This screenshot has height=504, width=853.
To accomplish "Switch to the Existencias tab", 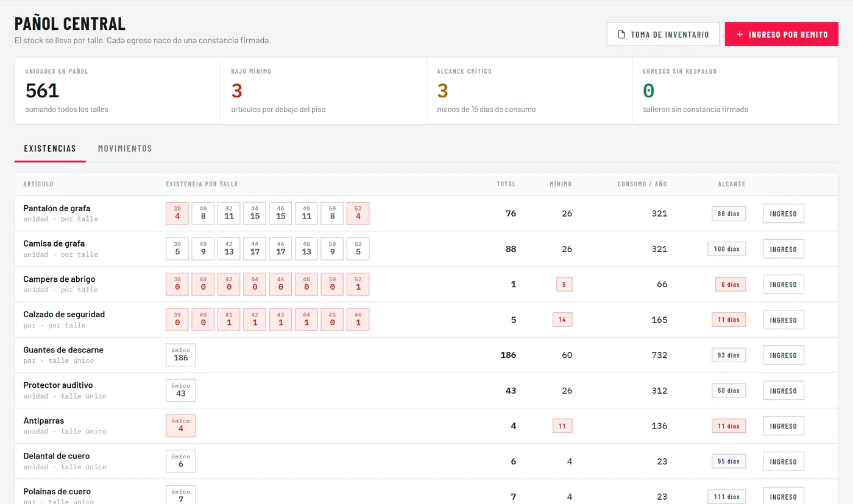I will coord(50,149).
